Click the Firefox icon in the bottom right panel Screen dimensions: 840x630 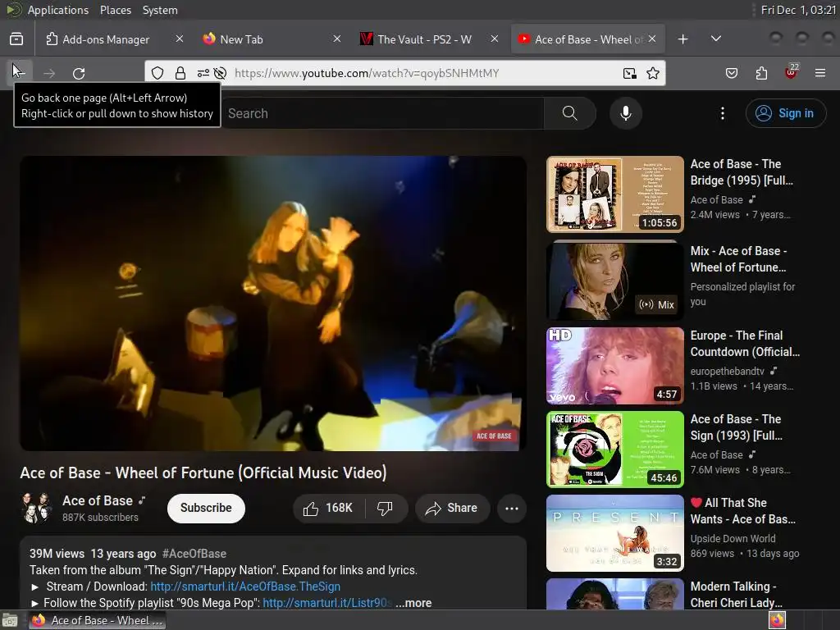(777, 620)
